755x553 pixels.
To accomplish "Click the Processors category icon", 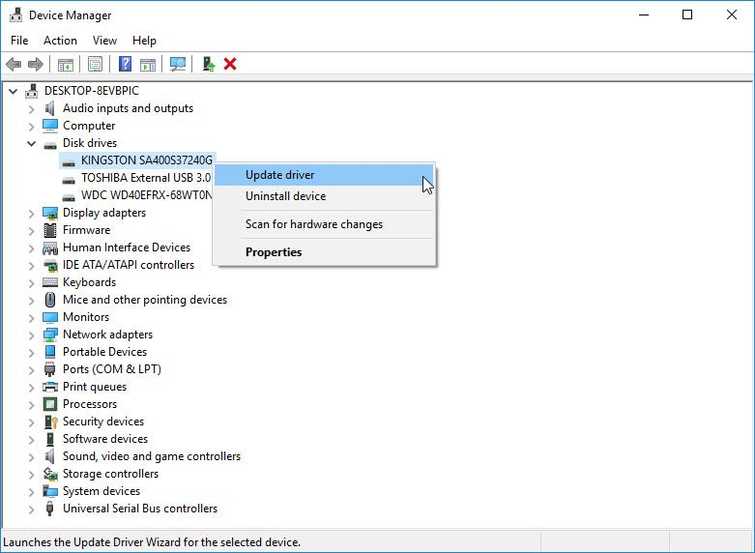I will (x=50, y=404).
